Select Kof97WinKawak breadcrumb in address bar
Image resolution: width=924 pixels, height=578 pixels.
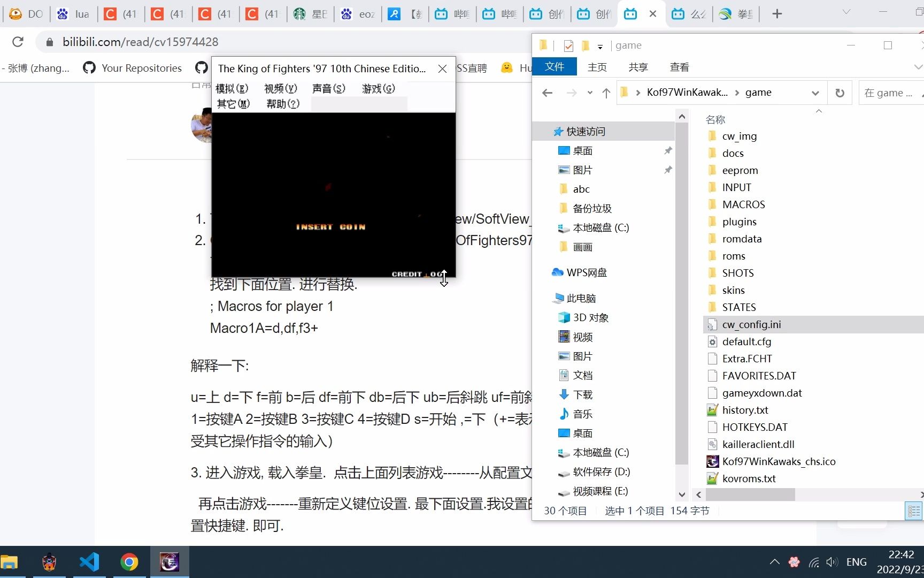click(x=687, y=93)
